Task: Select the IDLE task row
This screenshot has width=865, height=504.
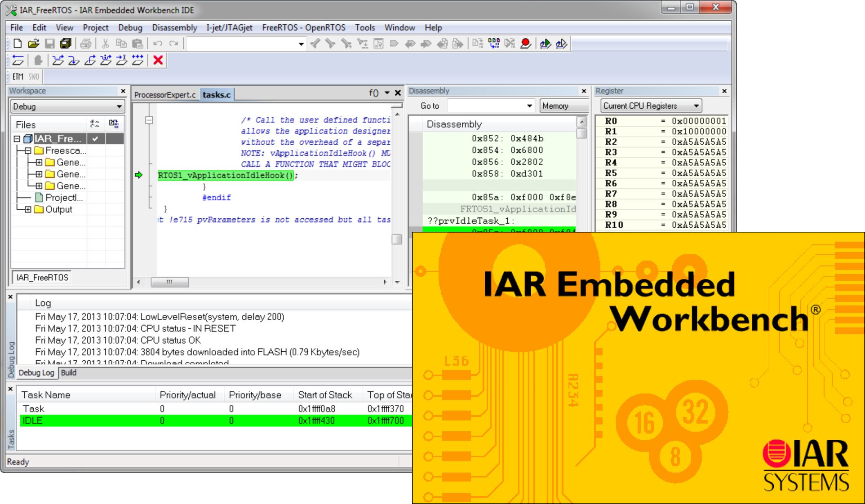Action: 216,420
